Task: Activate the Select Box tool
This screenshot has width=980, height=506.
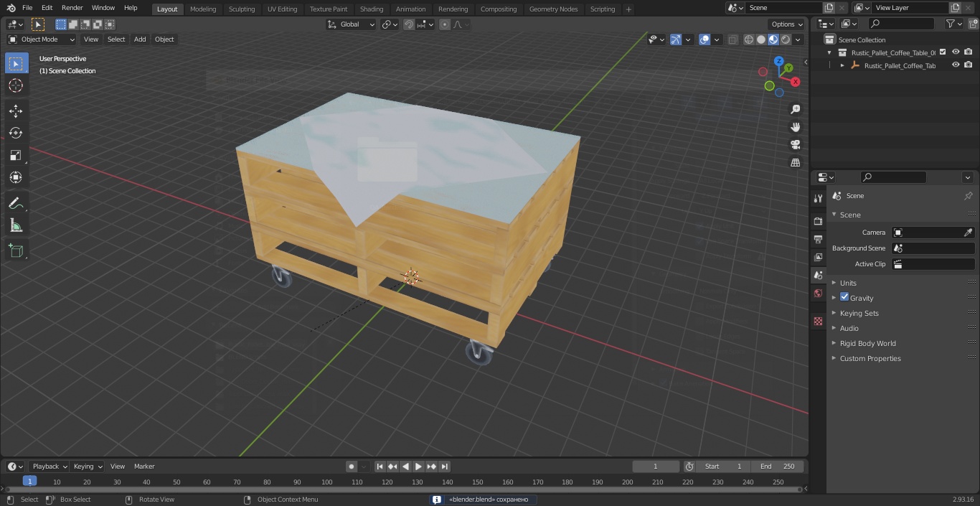Action: pos(16,63)
